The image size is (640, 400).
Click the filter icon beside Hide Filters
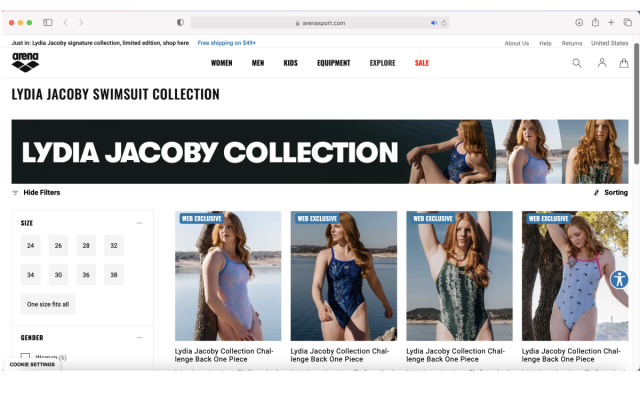[x=15, y=193]
